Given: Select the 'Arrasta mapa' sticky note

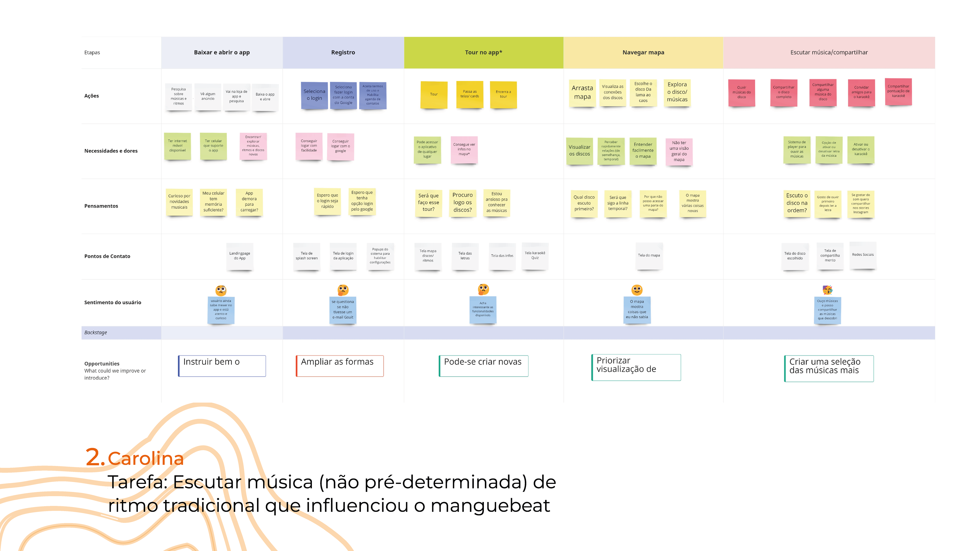Looking at the screenshot, I should coord(582,93).
